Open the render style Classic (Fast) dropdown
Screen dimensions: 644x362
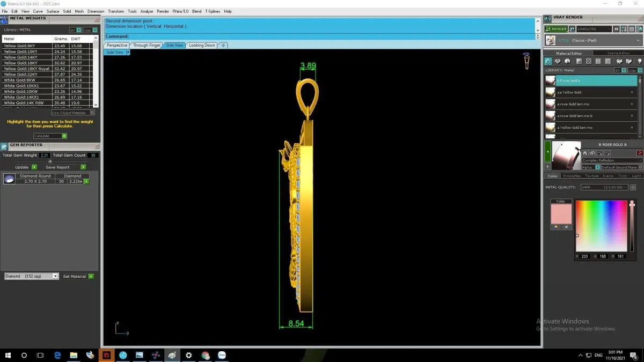[594, 40]
